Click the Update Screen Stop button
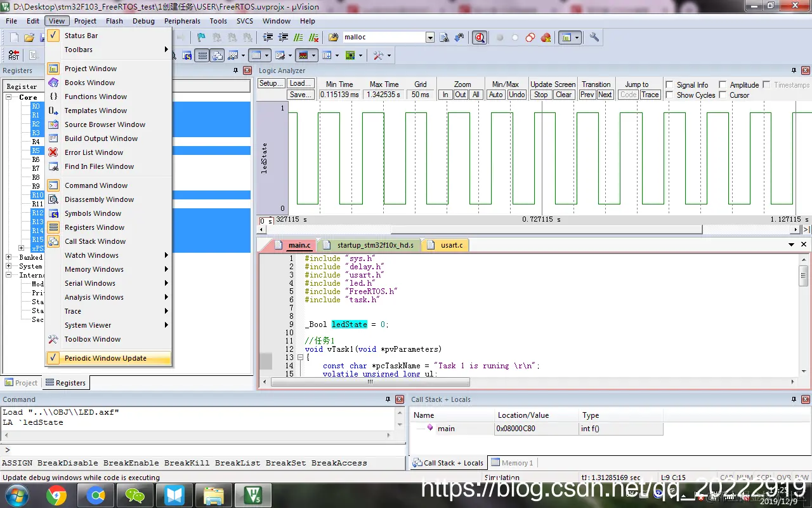Viewport: 812px width, 508px height. (541, 95)
